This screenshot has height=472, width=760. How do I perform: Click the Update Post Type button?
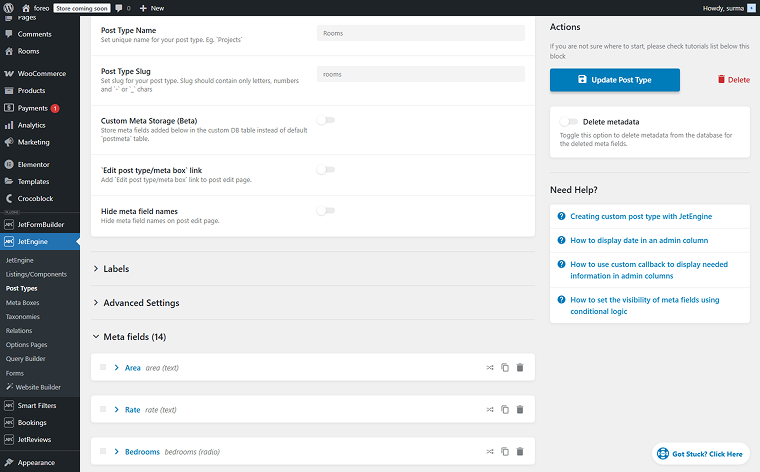pos(615,80)
